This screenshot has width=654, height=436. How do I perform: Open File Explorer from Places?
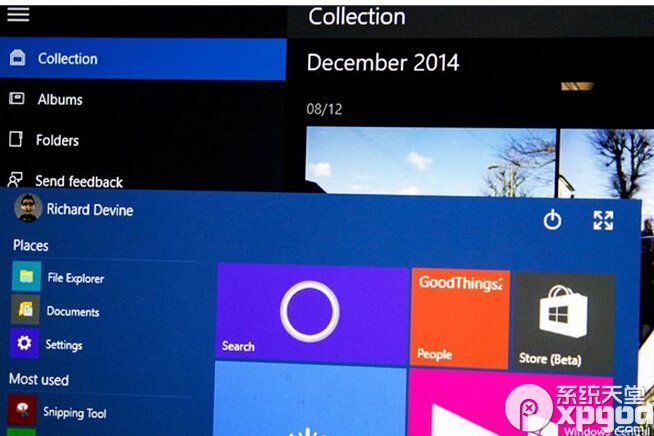coord(75,278)
